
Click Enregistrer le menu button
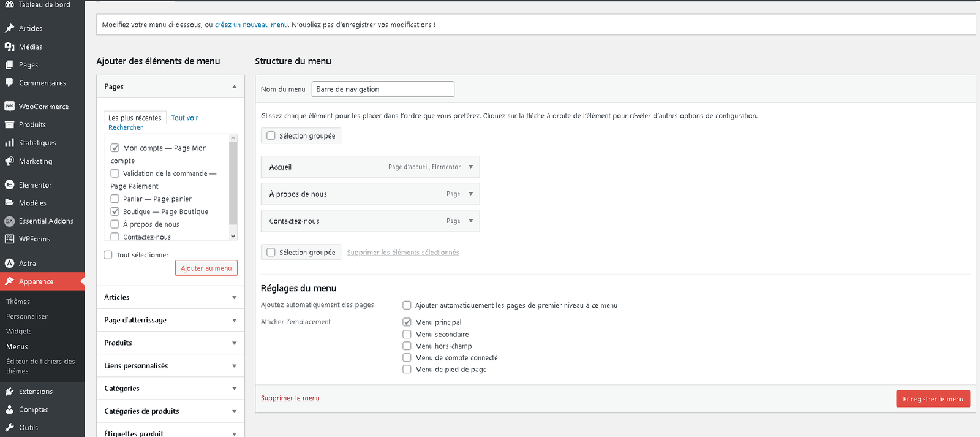[x=933, y=399]
